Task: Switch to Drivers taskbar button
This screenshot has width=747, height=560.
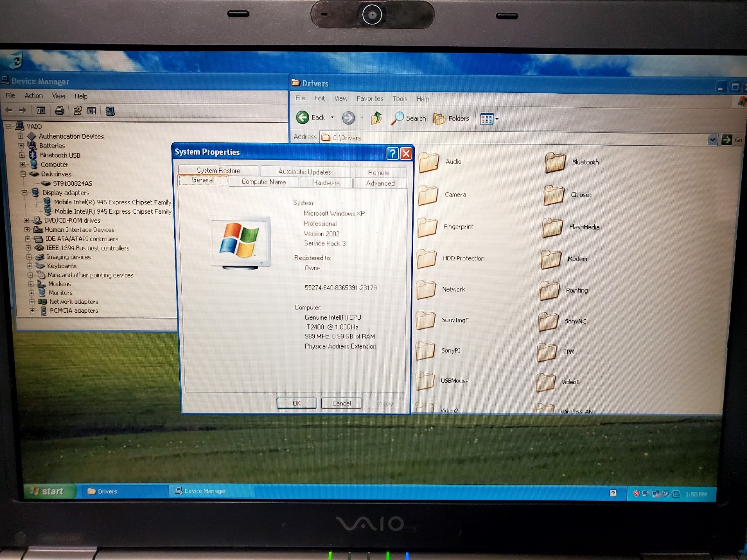Action: tap(125, 491)
